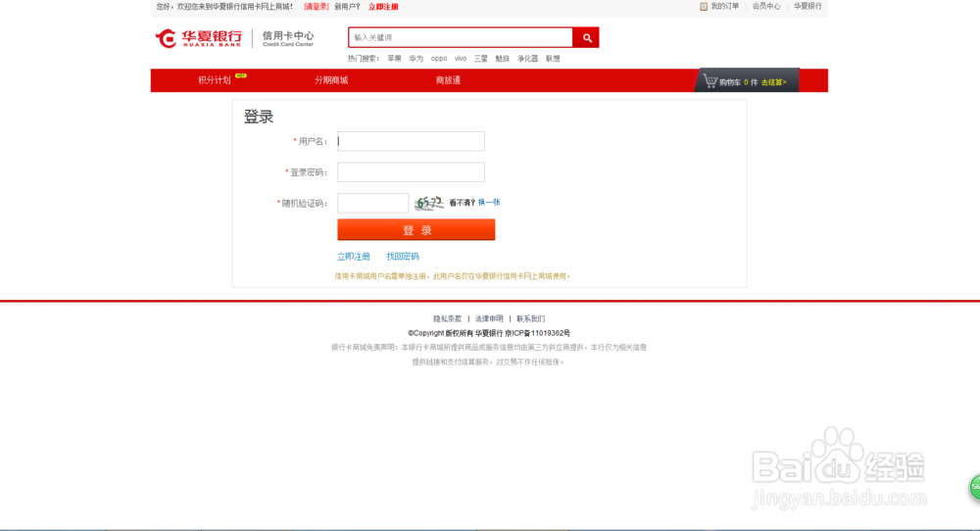Click the 登录 page heading

[x=259, y=117]
